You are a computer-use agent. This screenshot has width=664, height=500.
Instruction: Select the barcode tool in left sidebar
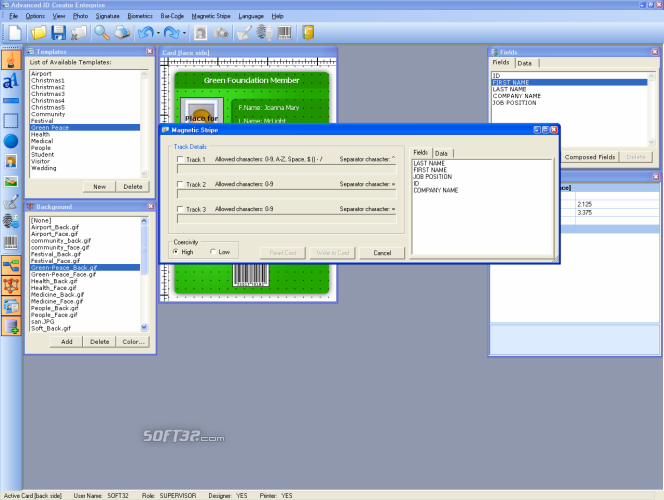point(11,243)
